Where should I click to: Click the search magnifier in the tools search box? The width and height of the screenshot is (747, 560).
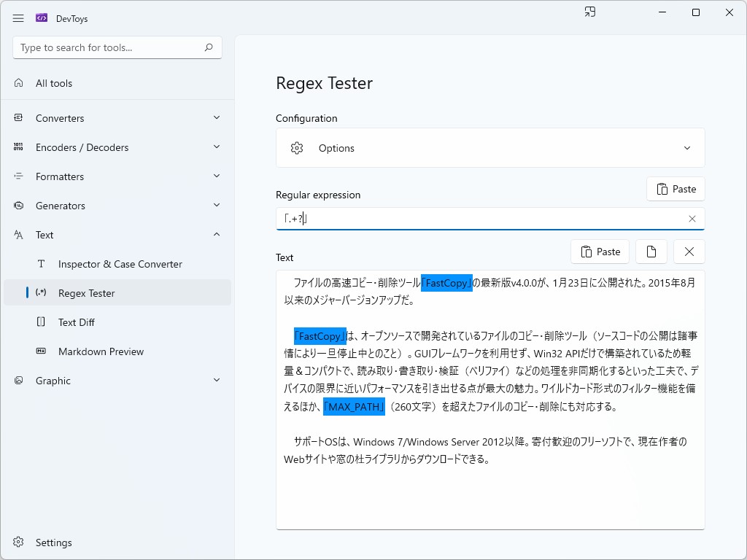(208, 47)
